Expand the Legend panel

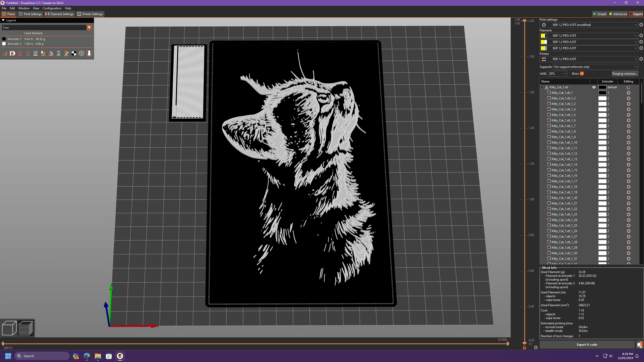4,20
